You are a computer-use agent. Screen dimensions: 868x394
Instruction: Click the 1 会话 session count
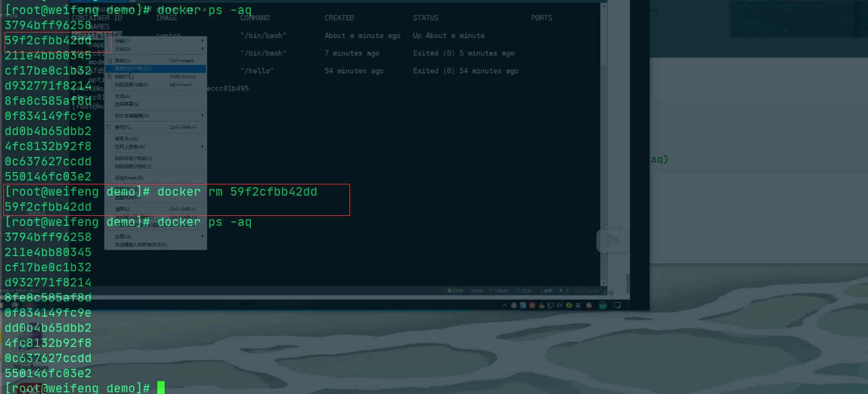point(547,290)
